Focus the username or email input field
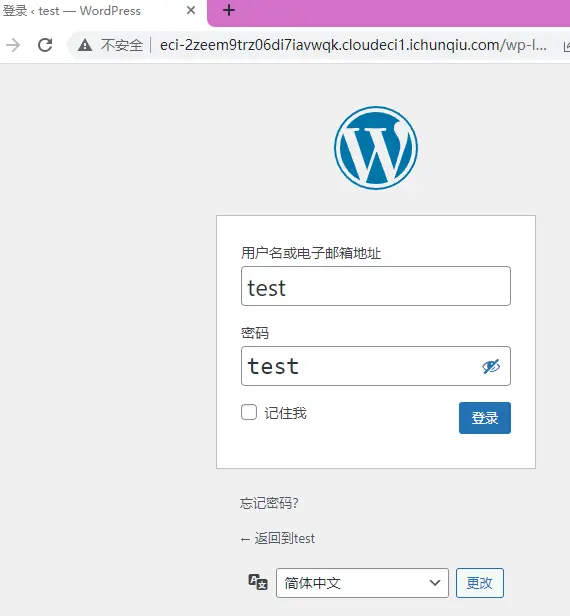The height and width of the screenshot is (616, 570). tap(376, 286)
